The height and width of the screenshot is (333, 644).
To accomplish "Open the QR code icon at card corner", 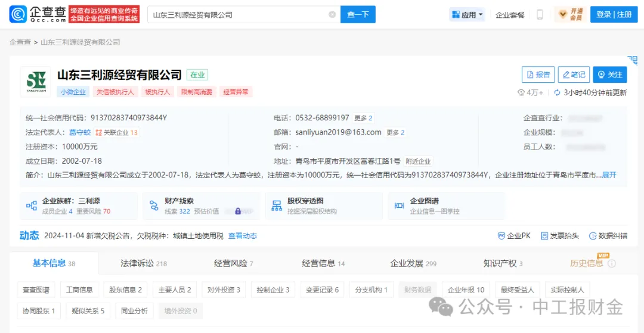I will [x=632, y=61].
